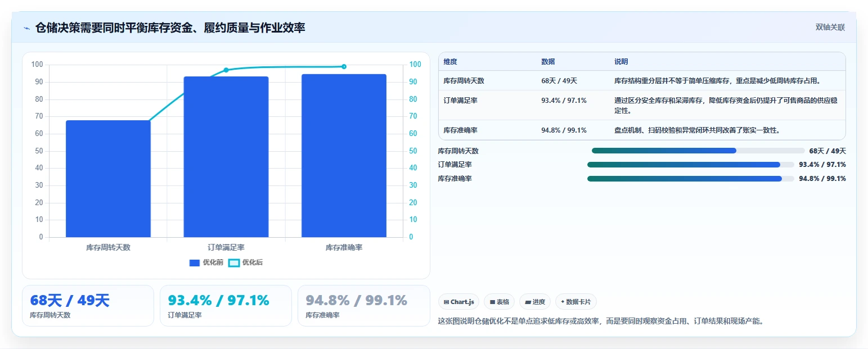Select the 数据卡片 tag
868x349 pixels.
click(x=575, y=302)
